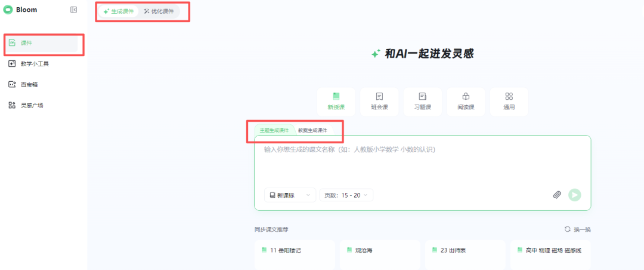Select the 班会课 lesson type
Image resolution: width=644 pixels, height=270 pixels.
(x=379, y=102)
